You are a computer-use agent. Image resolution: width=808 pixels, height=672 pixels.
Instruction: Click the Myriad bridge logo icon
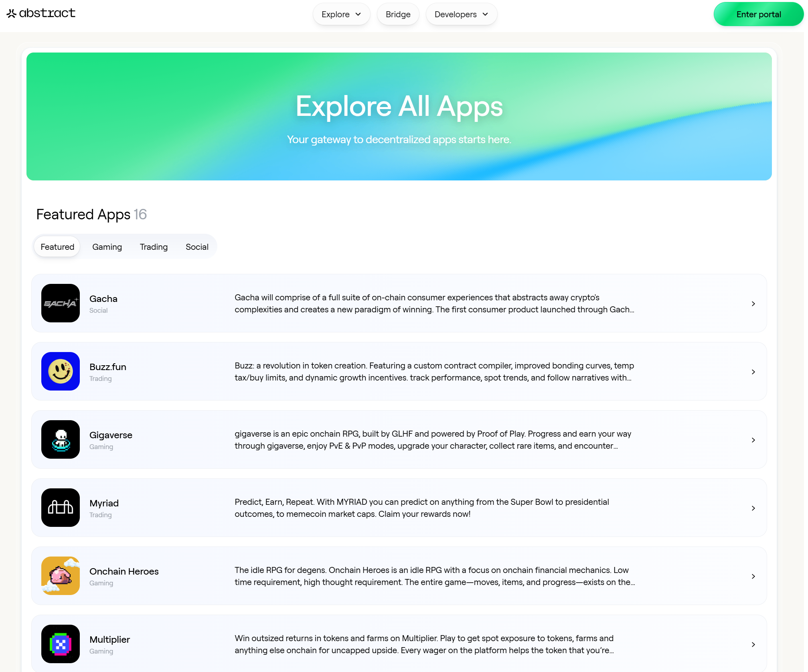click(x=61, y=508)
